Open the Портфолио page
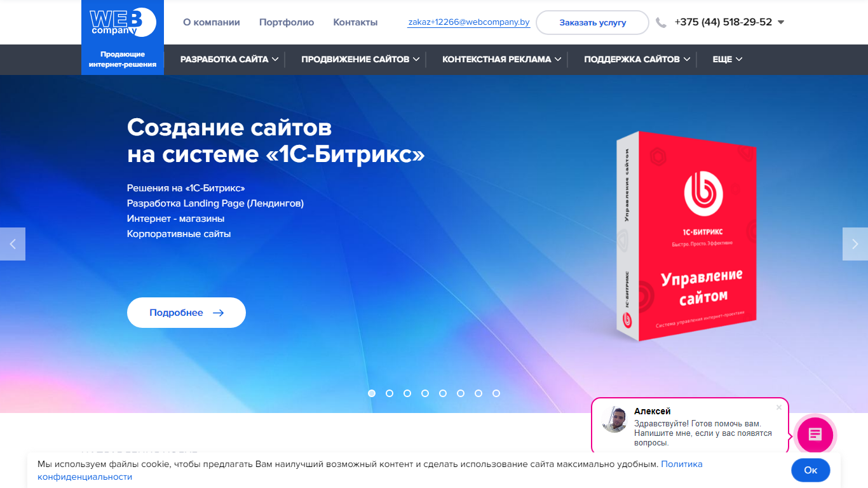 pos(287,22)
